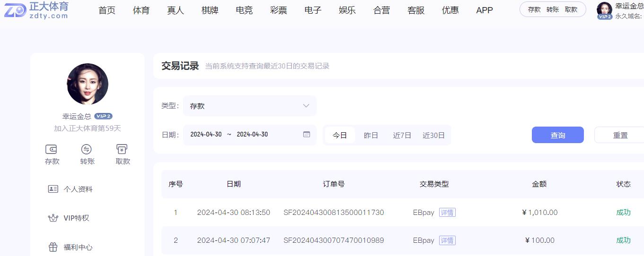The height and width of the screenshot is (256, 644).
Task: Select the 昨日 date filter
Action: (x=371, y=135)
